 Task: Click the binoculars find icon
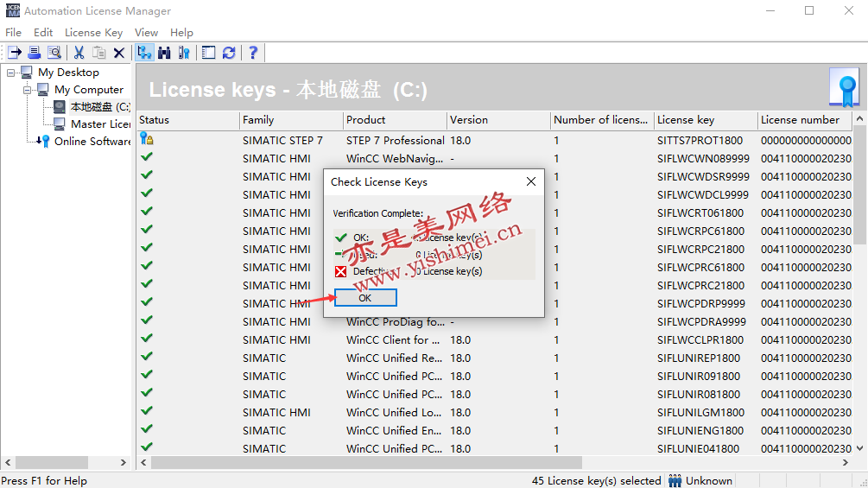164,53
